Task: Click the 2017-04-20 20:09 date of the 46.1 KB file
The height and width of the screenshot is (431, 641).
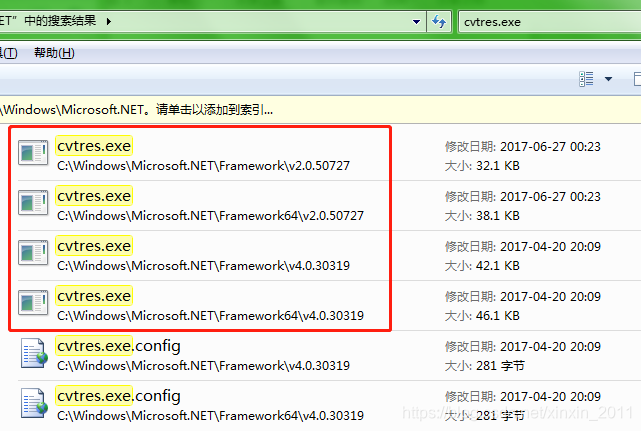Action: point(550,296)
